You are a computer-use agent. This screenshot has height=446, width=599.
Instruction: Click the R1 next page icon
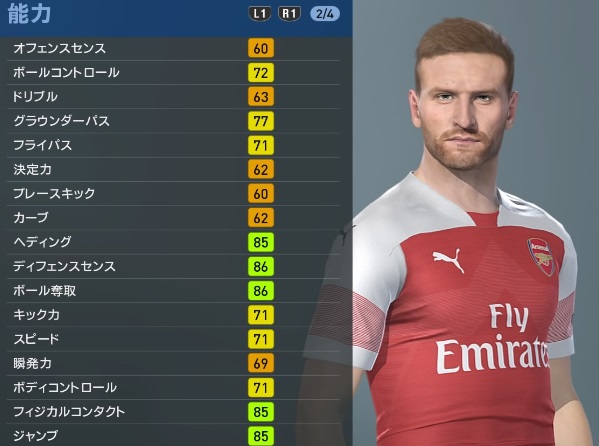click(x=289, y=14)
